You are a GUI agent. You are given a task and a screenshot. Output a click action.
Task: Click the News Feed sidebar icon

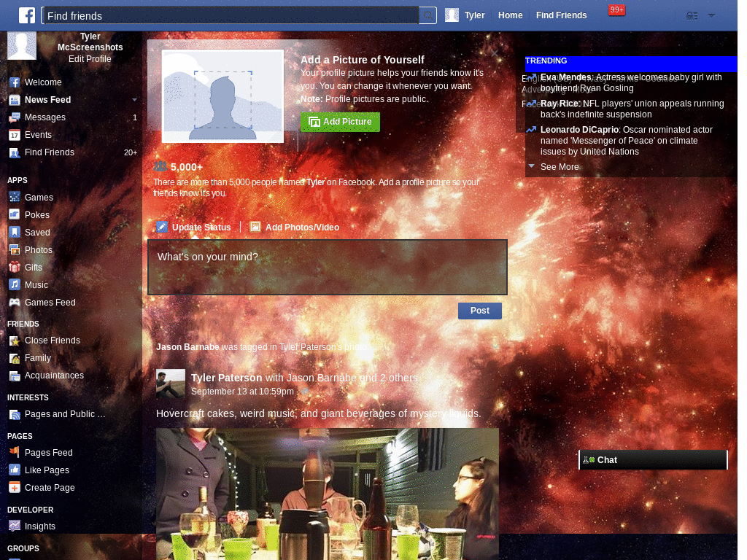click(15, 100)
